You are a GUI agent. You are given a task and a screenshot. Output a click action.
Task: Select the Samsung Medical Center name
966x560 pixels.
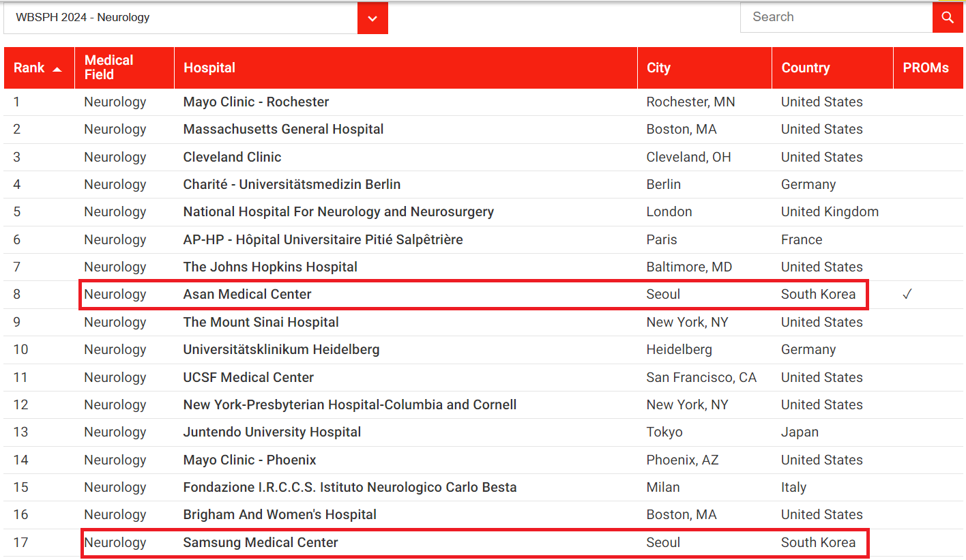pos(261,542)
